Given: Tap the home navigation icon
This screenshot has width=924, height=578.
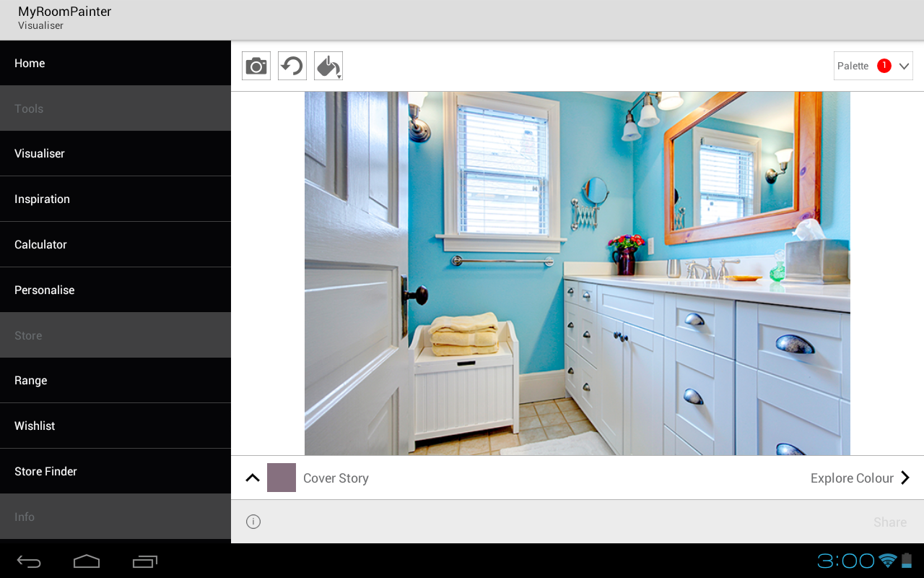Looking at the screenshot, I should (x=86, y=561).
